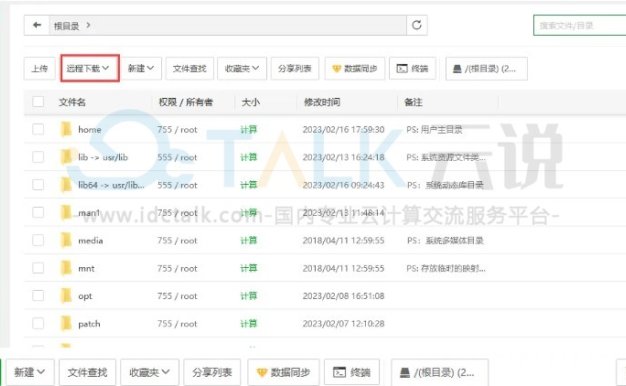
Task: Click the note PS: 用户主目录
Action: [434, 129]
